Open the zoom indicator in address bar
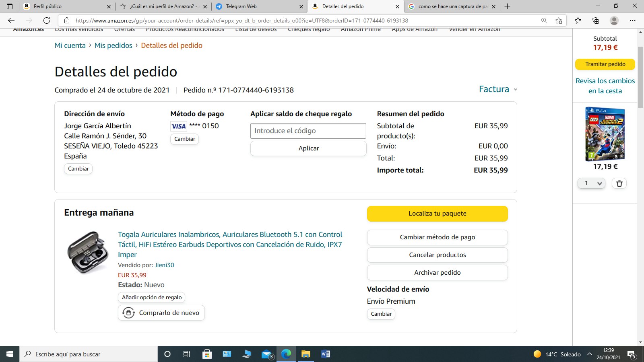The height and width of the screenshot is (362, 644). (544, 21)
